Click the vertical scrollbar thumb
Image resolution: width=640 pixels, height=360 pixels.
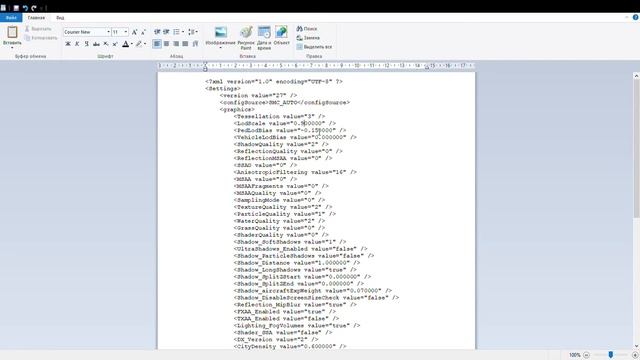coord(636,149)
